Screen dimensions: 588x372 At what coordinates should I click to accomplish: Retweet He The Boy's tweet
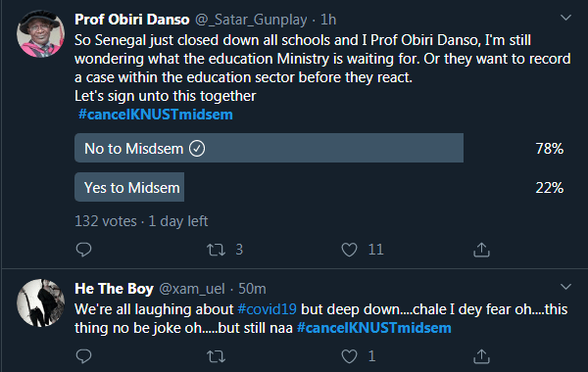pyautogui.click(x=217, y=356)
